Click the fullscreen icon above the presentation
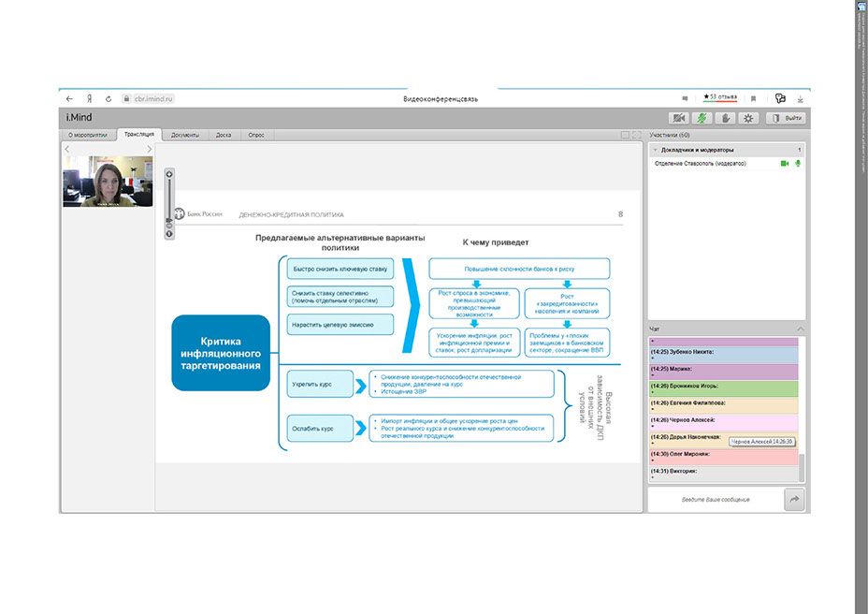Screen dimensions: 868x614 pyautogui.click(x=637, y=135)
